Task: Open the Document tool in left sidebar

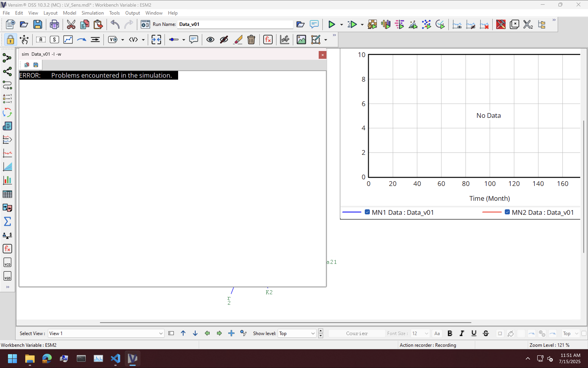Action: [x=7, y=126]
